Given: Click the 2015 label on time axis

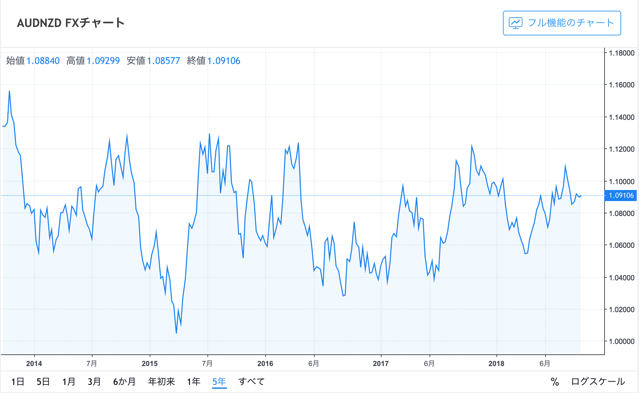Looking at the screenshot, I should tap(150, 363).
